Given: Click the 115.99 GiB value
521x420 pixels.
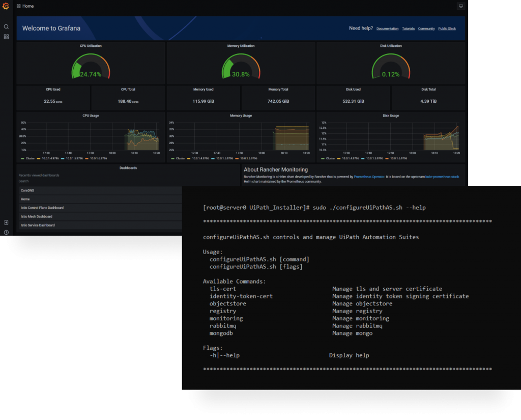Looking at the screenshot, I should point(204,101).
